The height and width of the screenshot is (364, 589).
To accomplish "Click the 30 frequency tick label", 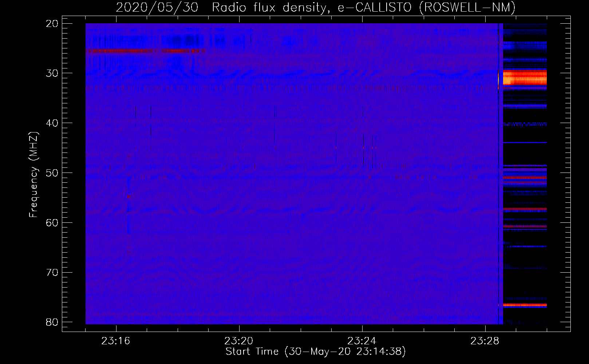I will click(x=52, y=73).
